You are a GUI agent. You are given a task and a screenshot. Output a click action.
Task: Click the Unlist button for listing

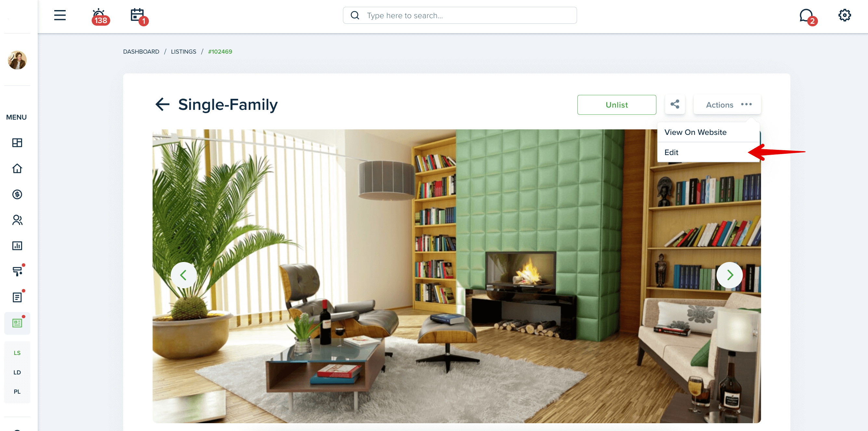click(x=616, y=105)
